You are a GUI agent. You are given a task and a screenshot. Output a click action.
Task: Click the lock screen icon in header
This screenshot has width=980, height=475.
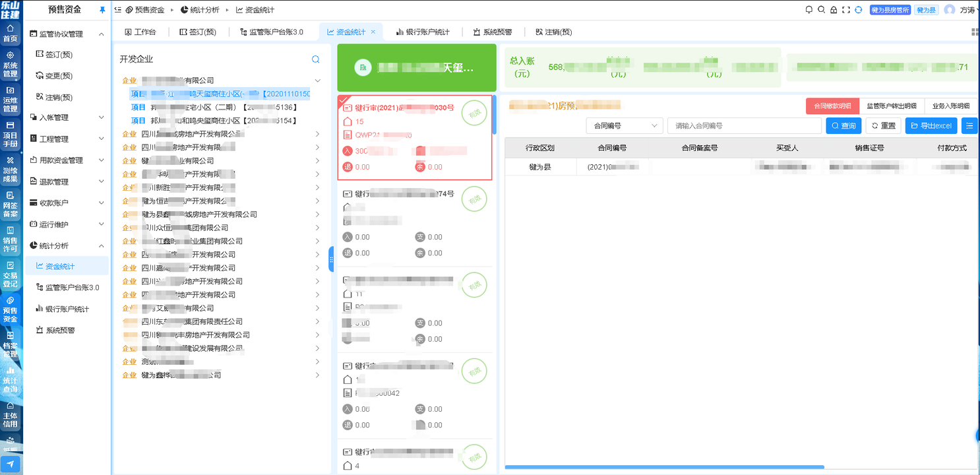834,10
